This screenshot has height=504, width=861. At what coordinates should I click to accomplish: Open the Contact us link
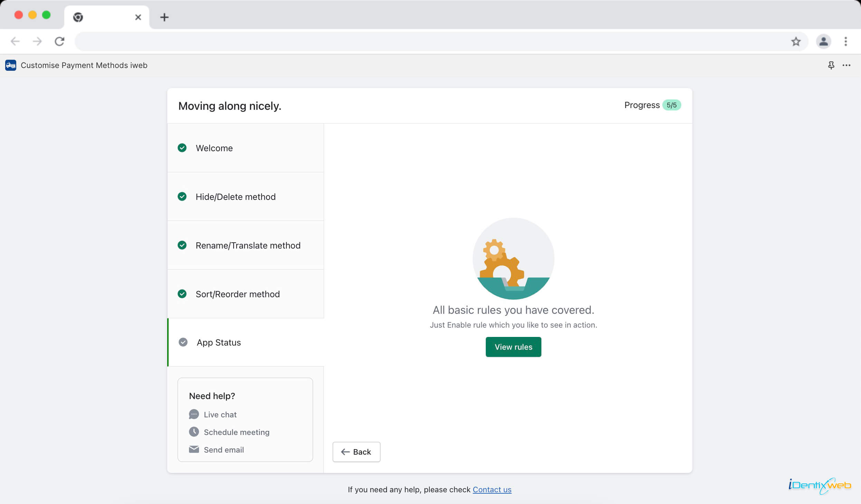(x=492, y=490)
